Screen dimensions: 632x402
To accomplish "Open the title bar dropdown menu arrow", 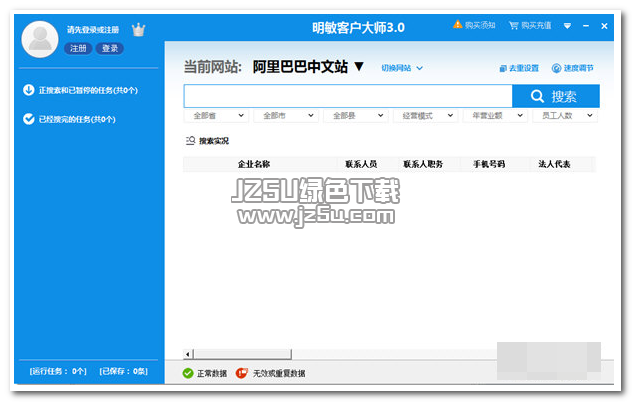I will click(x=568, y=26).
